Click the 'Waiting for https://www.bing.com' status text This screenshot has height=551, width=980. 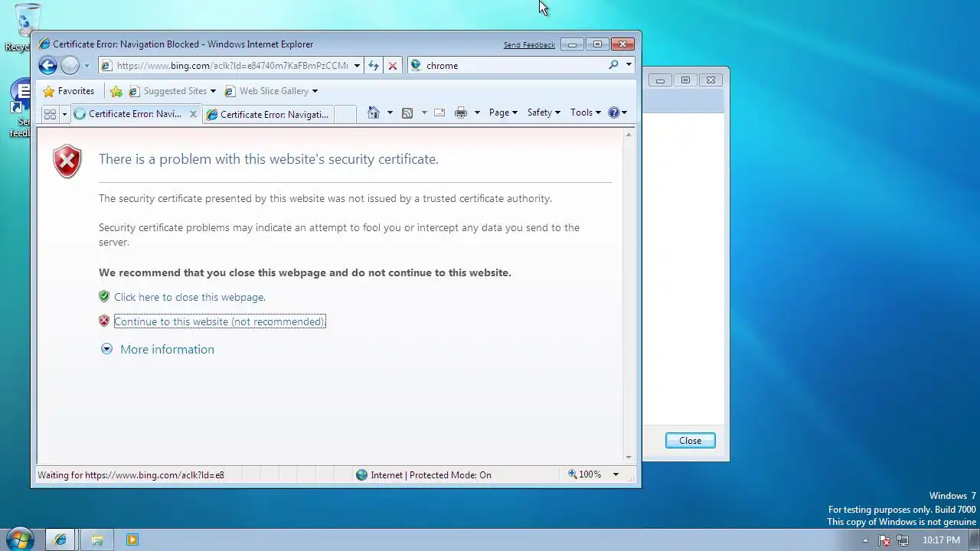coord(131,474)
